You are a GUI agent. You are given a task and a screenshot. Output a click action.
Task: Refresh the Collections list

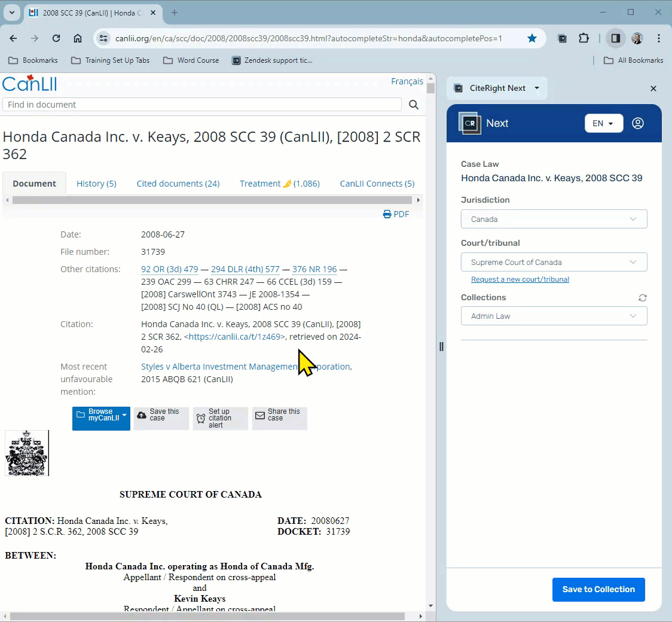point(642,298)
